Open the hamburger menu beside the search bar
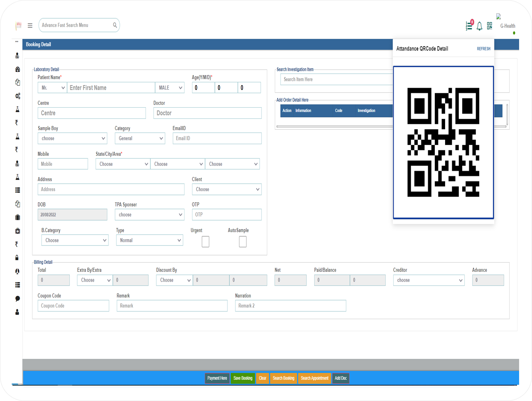The width and height of the screenshot is (532, 401). (x=30, y=25)
